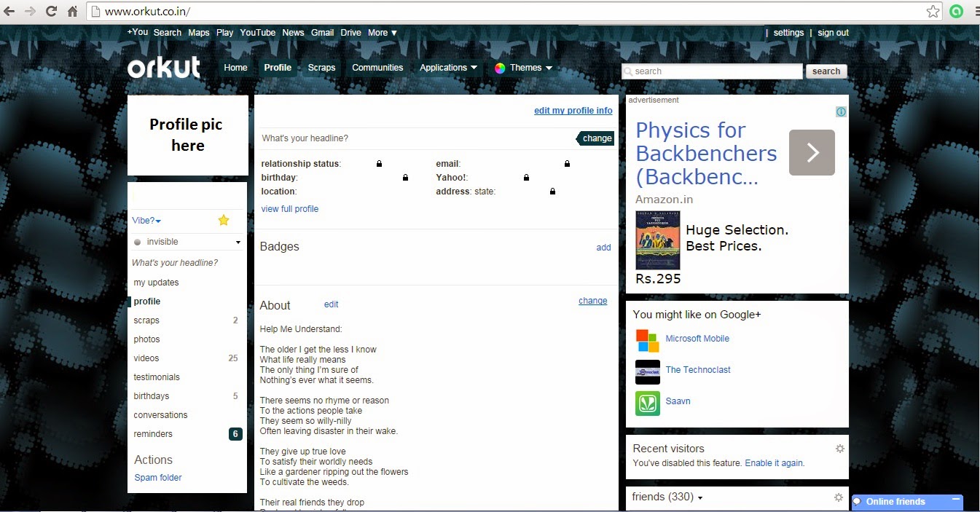
Task: Open the Vibe? dropdown
Action: pos(146,221)
